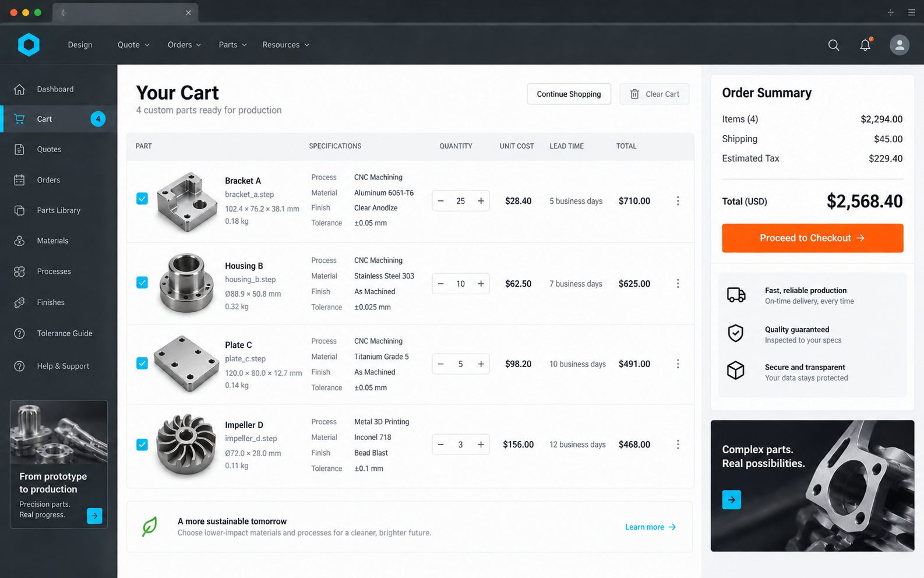The width and height of the screenshot is (924, 578).
Task: Open Processes in the sidebar
Action: pyautogui.click(x=59, y=272)
